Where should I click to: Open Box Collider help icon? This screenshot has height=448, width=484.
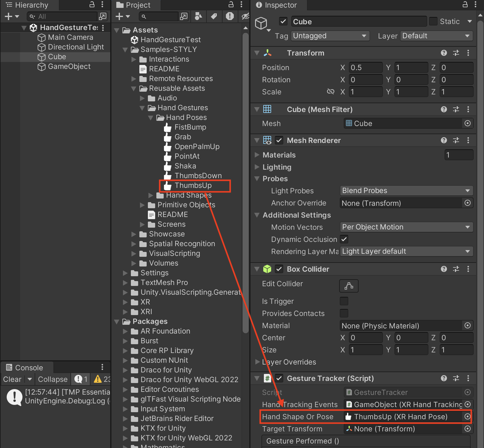(444, 269)
